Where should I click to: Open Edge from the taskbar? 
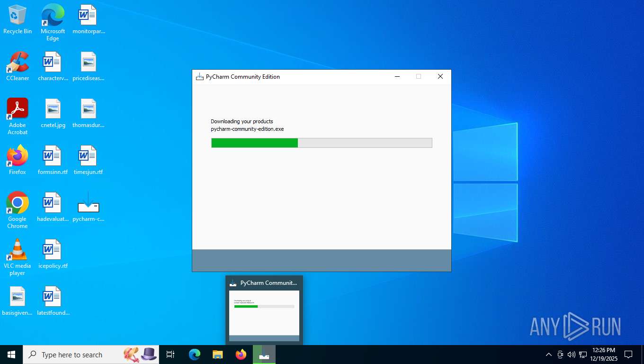click(195, 355)
